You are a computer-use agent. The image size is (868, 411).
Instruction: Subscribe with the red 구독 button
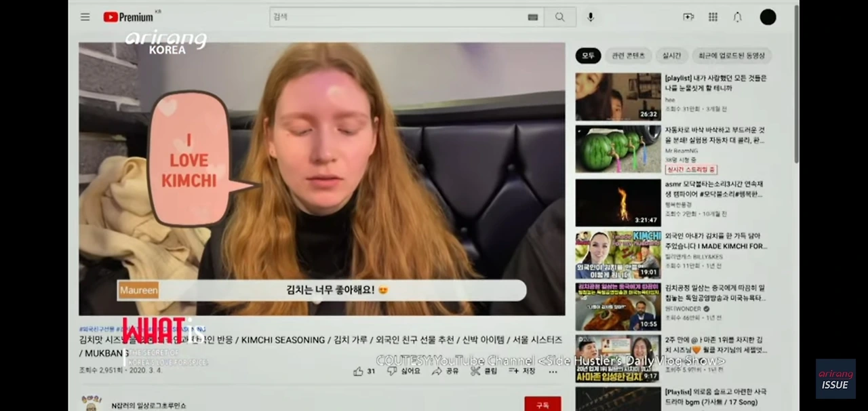[x=542, y=405]
